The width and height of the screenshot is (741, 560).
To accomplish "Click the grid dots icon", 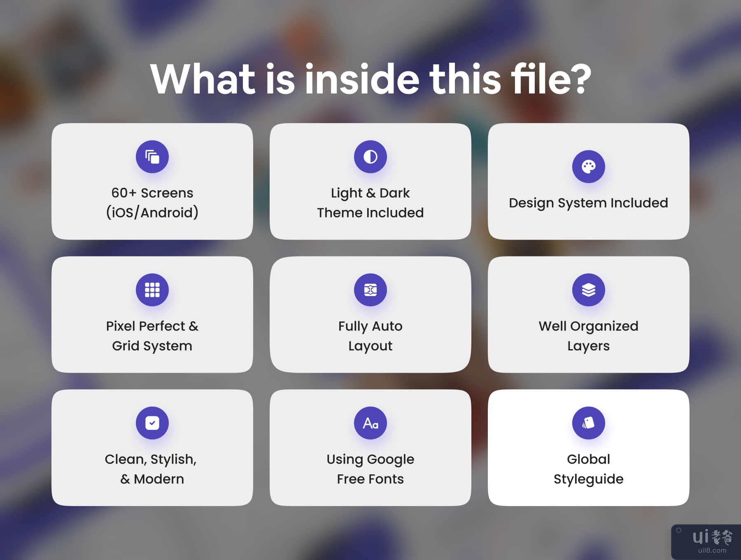I will tap(152, 290).
